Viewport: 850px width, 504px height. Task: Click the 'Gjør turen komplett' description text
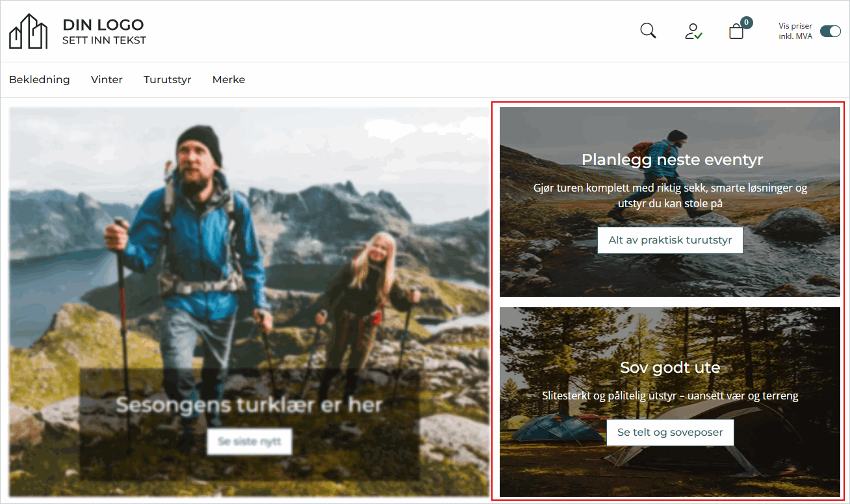click(x=670, y=195)
